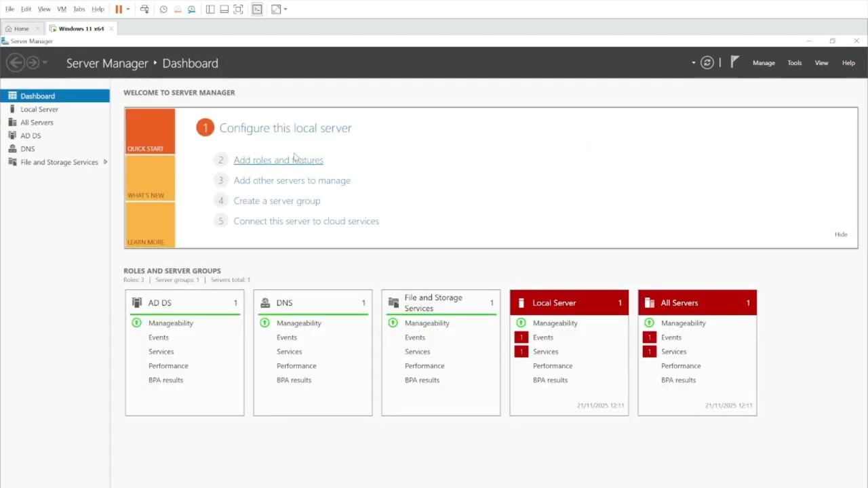Open the Server Manager Help menu
This screenshot has width=868, height=488.
coord(848,63)
